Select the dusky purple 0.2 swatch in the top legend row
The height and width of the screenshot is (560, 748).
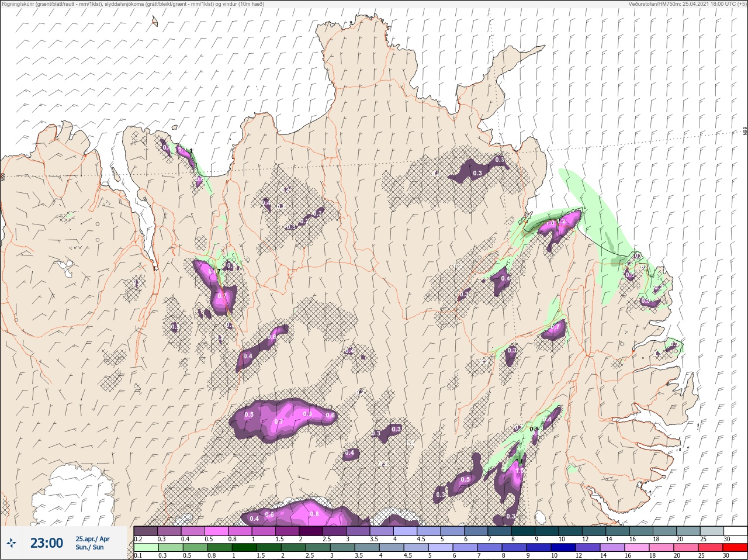(146, 531)
